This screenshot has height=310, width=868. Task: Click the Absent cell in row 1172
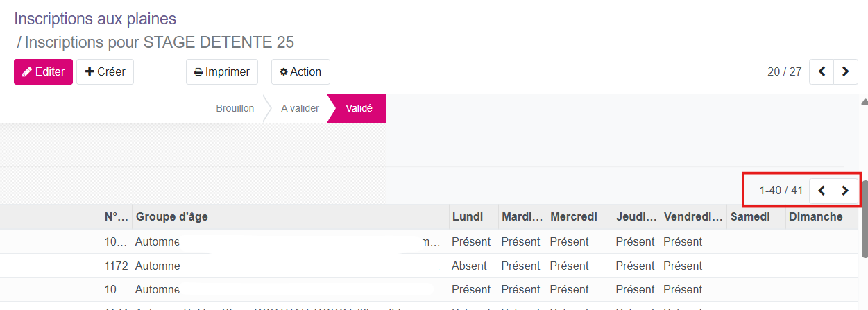click(469, 266)
